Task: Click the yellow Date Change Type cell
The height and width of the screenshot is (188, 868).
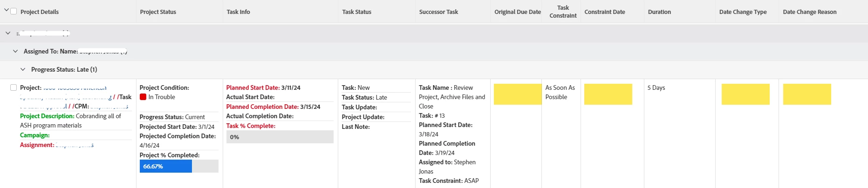Action: [745, 94]
